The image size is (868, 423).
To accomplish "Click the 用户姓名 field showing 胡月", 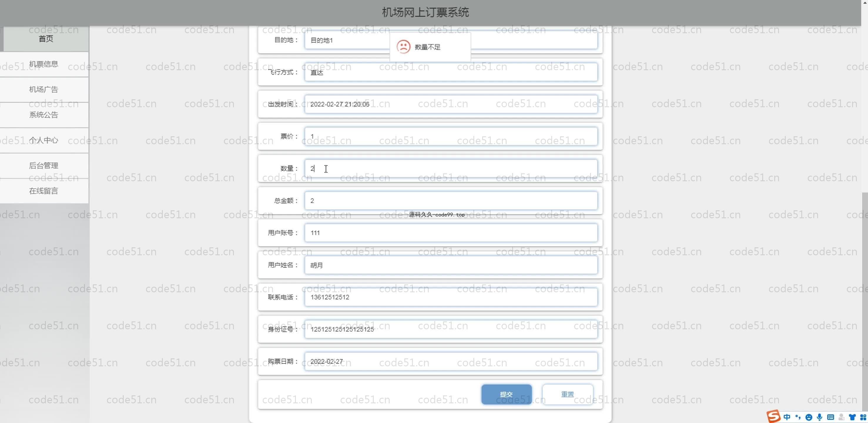I will [451, 265].
